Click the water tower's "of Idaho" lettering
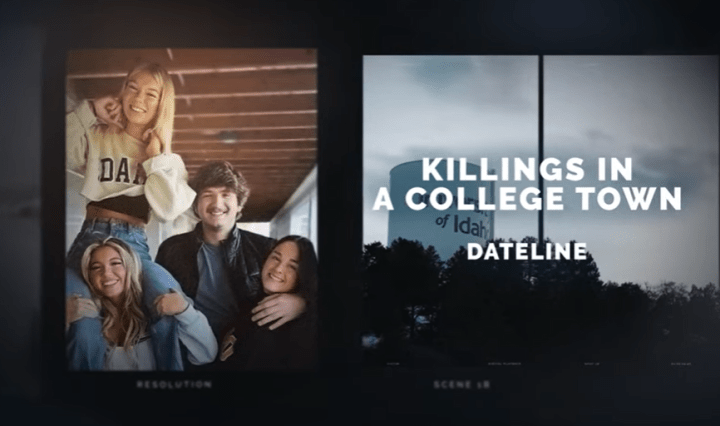Screen dimensions: 720x426 [464, 224]
